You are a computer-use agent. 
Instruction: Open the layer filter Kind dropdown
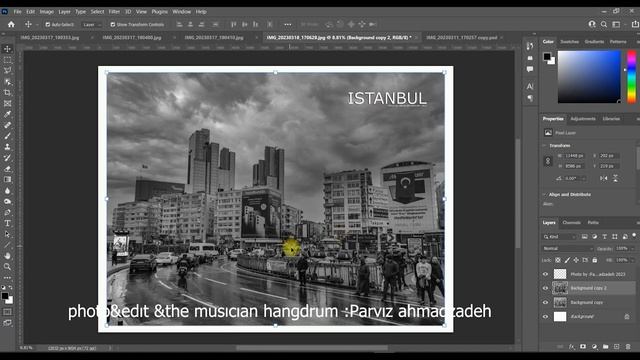click(560, 237)
